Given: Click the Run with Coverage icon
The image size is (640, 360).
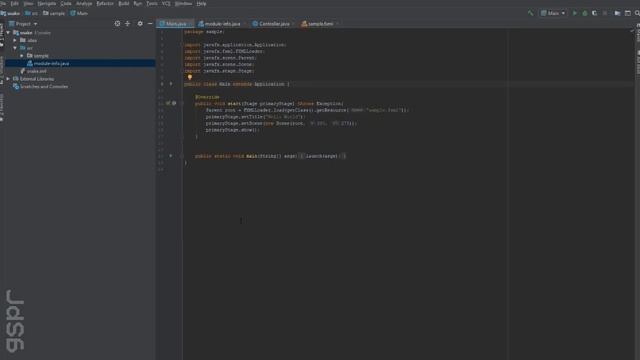Looking at the screenshot, I should click(595, 13).
